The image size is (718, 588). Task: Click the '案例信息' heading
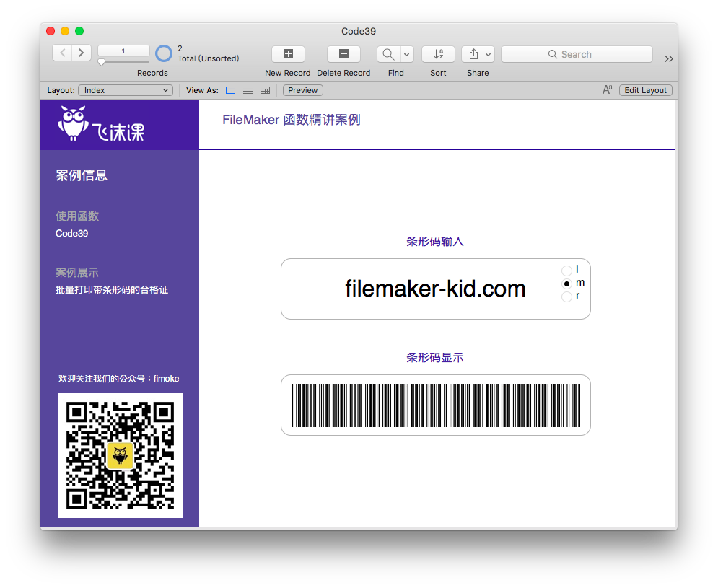[82, 175]
